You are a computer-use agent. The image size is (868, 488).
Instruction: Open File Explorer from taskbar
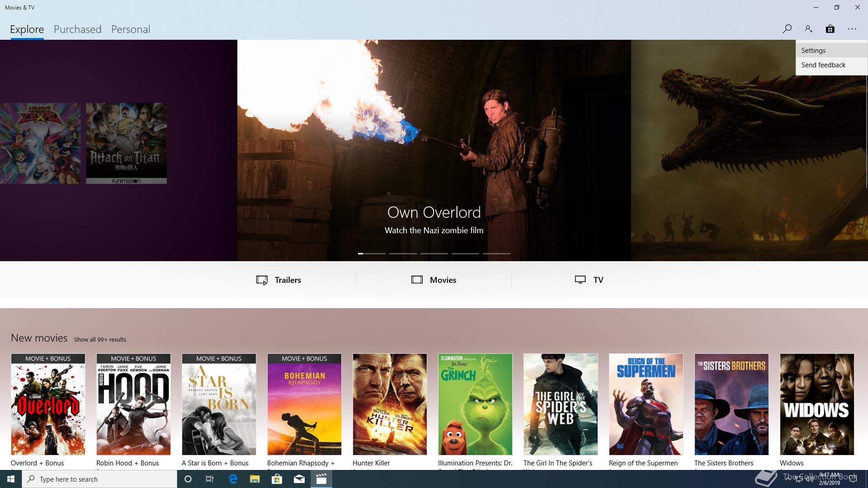(x=255, y=479)
